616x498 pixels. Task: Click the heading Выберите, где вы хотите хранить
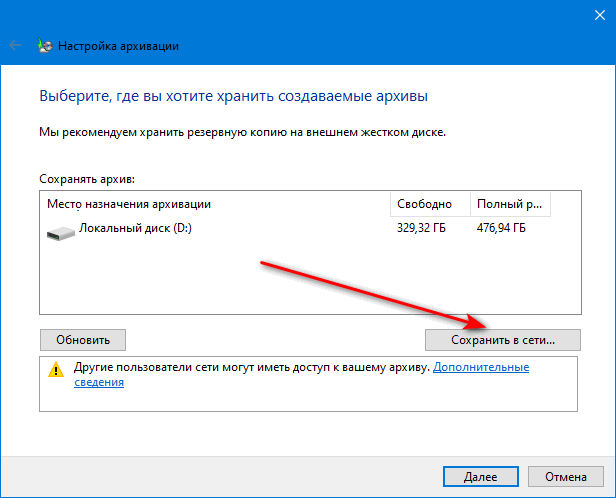pos(232,97)
